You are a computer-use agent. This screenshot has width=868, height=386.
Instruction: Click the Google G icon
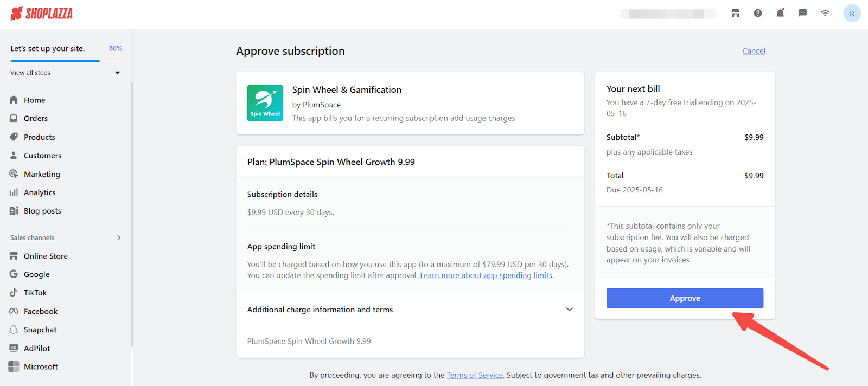tap(14, 274)
